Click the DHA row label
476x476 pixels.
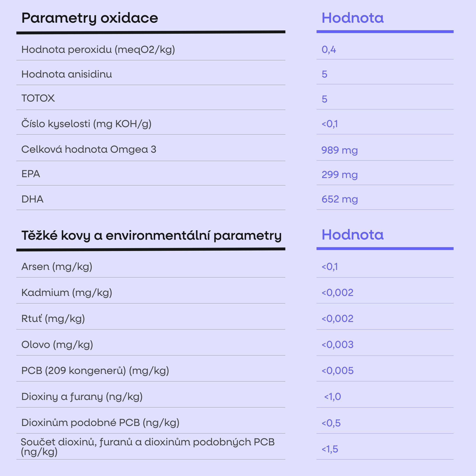[x=32, y=199]
